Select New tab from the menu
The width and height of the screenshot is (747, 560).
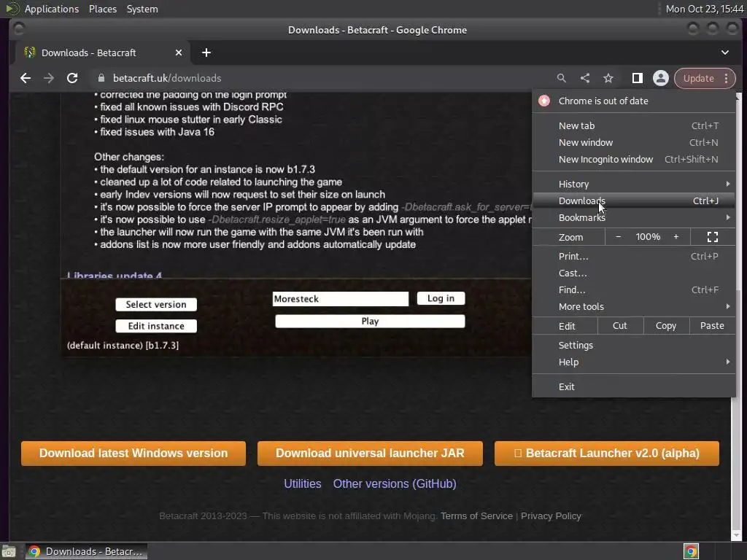tap(634, 125)
